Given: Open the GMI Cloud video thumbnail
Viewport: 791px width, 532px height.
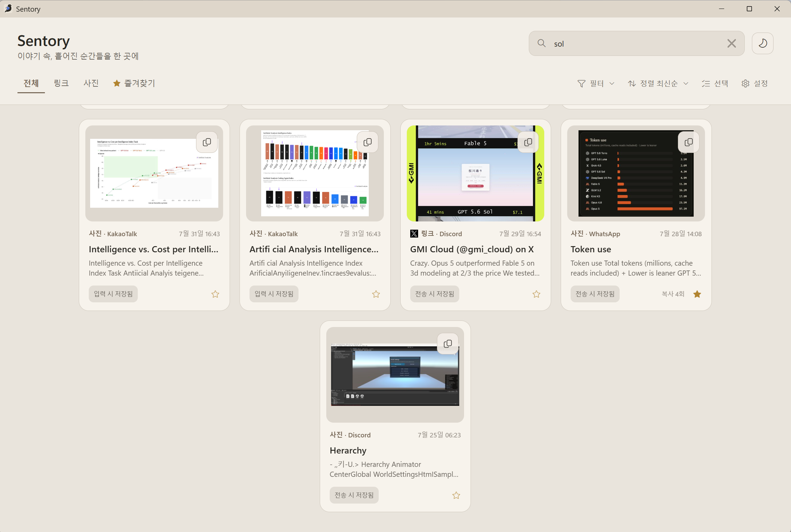Looking at the screenshot, I should click(x=475, y=173).
